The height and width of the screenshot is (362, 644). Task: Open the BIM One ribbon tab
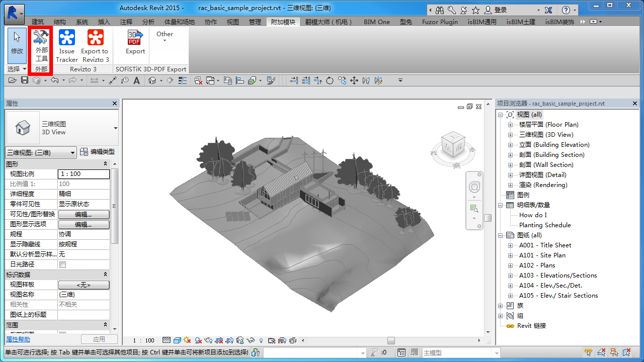(x=377, y=22)
